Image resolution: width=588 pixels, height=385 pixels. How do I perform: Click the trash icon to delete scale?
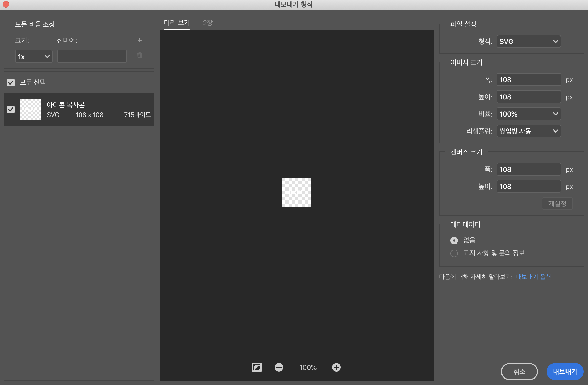coord(139,55)
